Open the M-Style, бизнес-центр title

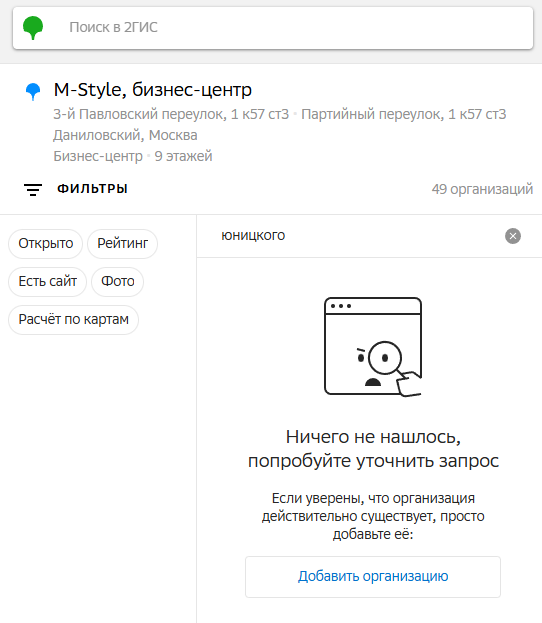tap(153, 90)
